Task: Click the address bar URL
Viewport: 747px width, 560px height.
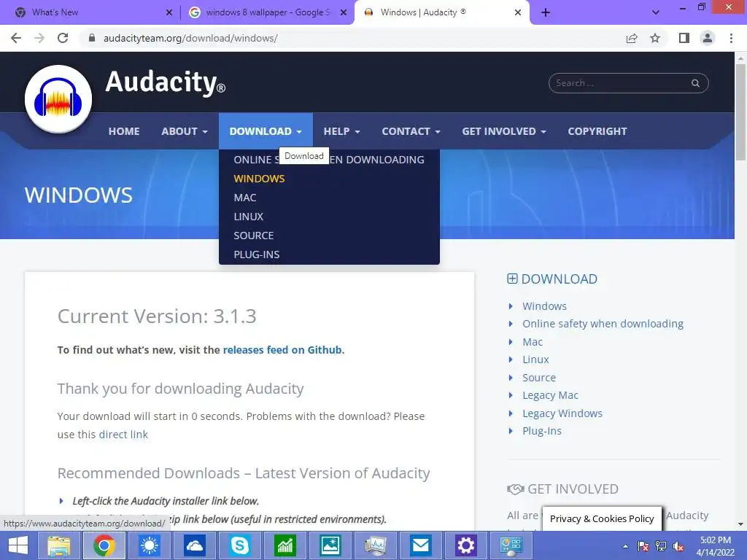Action: [190, 38]
